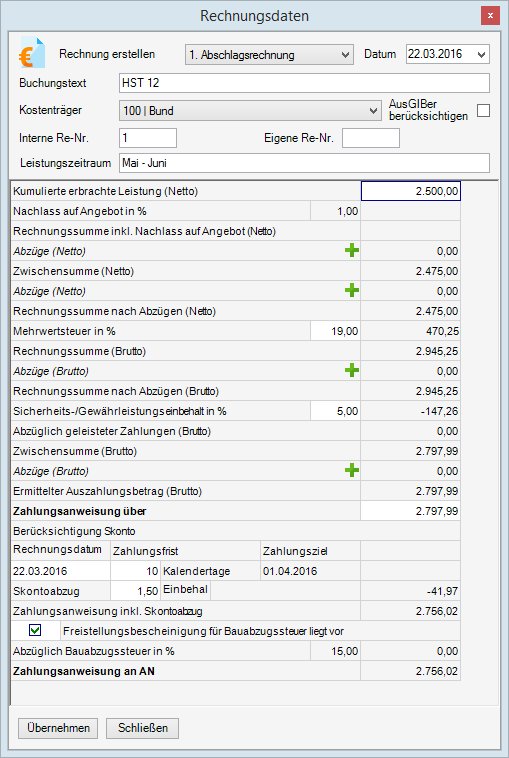Click the Schließen button
The image size is (509, 758).
(143, 728)
